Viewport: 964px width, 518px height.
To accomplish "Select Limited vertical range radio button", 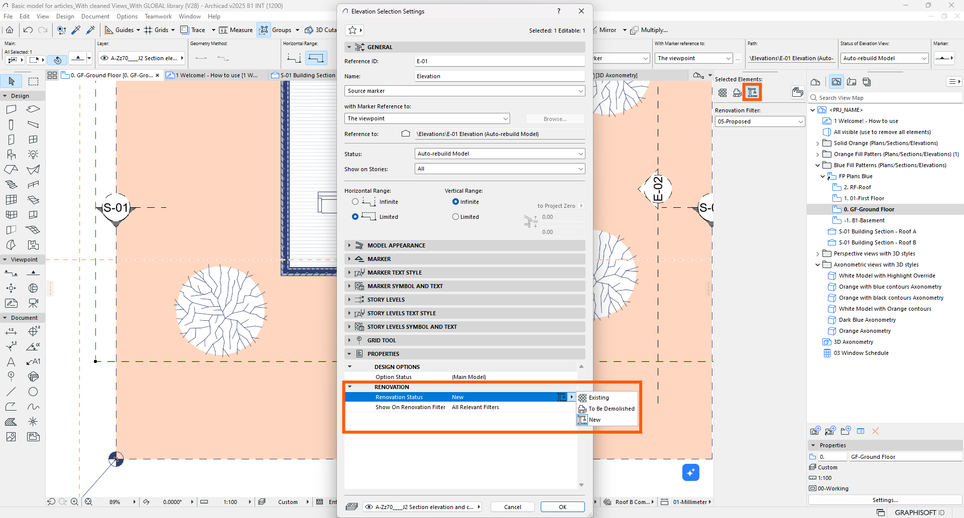I will (x=456, y=216).
